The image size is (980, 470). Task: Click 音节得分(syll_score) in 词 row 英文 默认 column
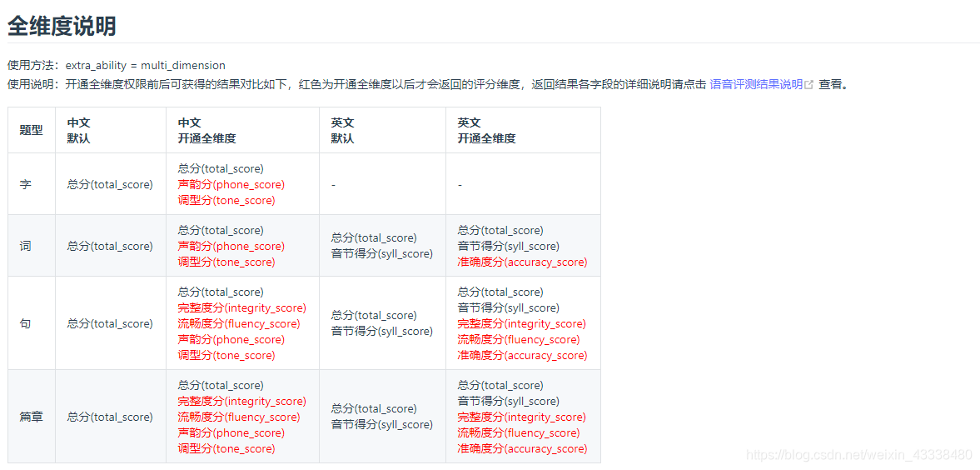coord(382,253)
